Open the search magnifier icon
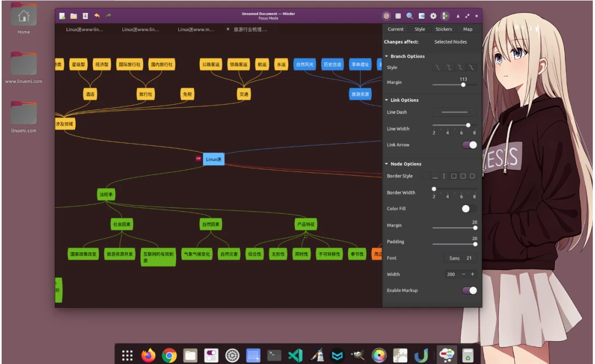595x364 pixels. (x=409, y=16)
